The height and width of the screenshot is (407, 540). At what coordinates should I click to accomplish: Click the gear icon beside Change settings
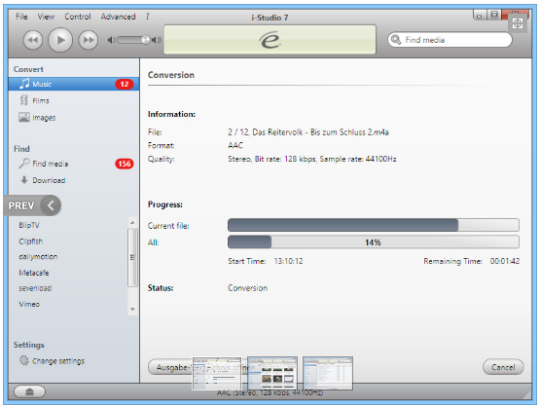tap(24, 361)
